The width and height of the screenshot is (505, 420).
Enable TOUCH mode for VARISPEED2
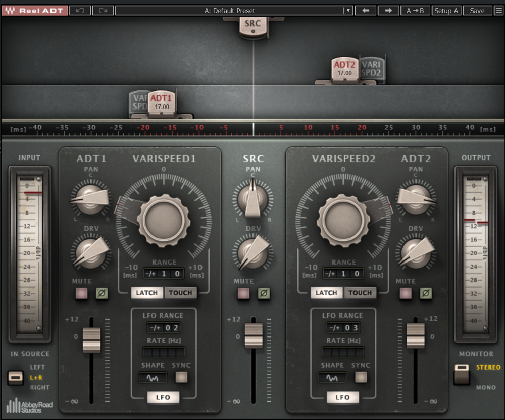[360, 293]
